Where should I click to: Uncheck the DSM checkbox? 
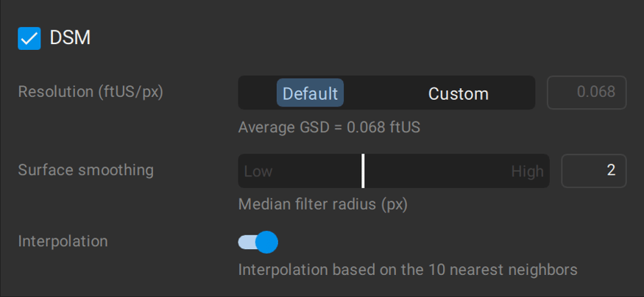[29, 38]
